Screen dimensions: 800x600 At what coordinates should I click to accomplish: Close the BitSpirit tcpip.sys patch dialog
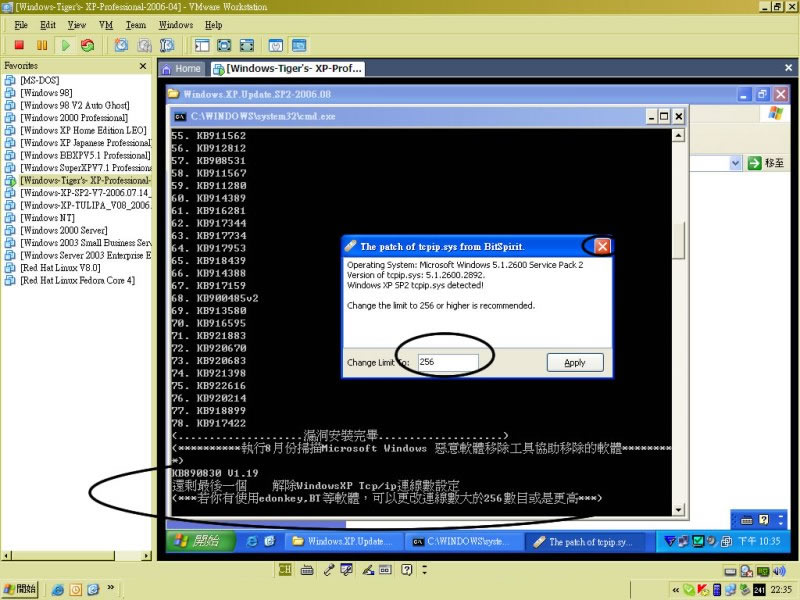(x=602, y=246)
